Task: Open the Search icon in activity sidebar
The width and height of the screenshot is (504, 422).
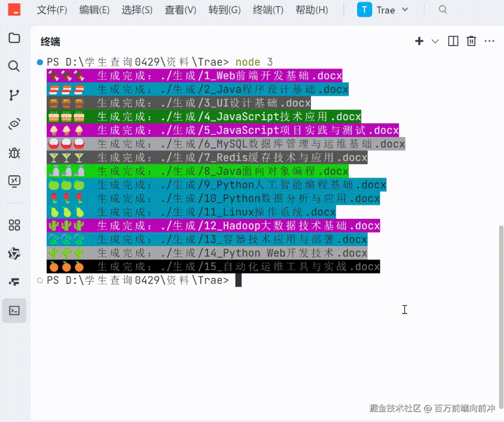Action: pos(14,66)
